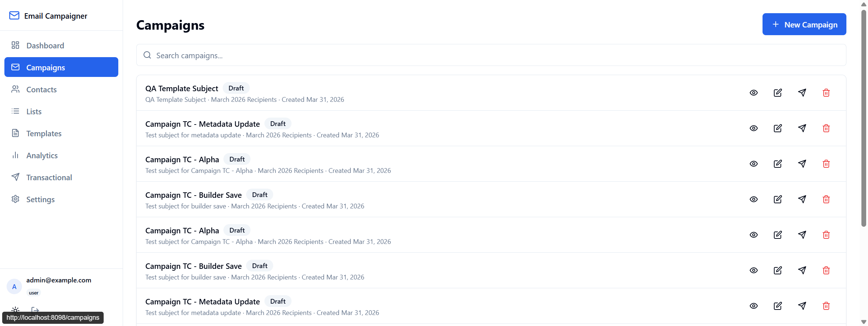This screenshot has height=326, width=868.
Task: Focus the Search campaigns field
Action: [x=491, y=55]
